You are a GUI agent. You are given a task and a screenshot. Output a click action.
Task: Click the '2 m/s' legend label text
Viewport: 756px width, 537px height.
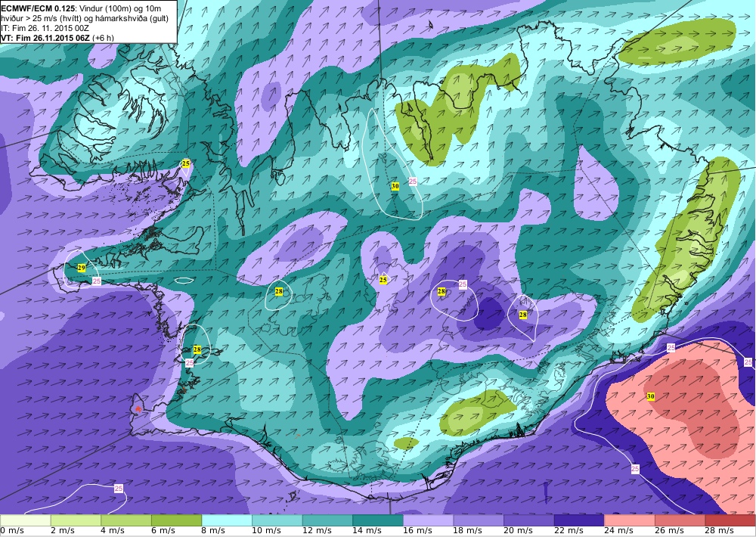[62, 531]
